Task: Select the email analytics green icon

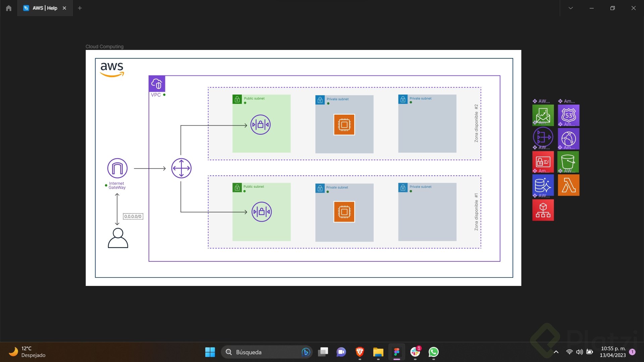Action: (x=543, y=115)
